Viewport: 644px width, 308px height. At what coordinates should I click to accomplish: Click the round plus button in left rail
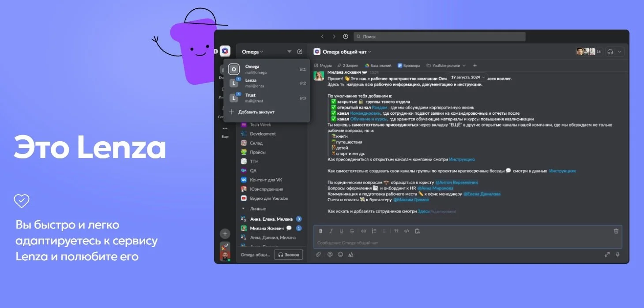tap(225, 234)
